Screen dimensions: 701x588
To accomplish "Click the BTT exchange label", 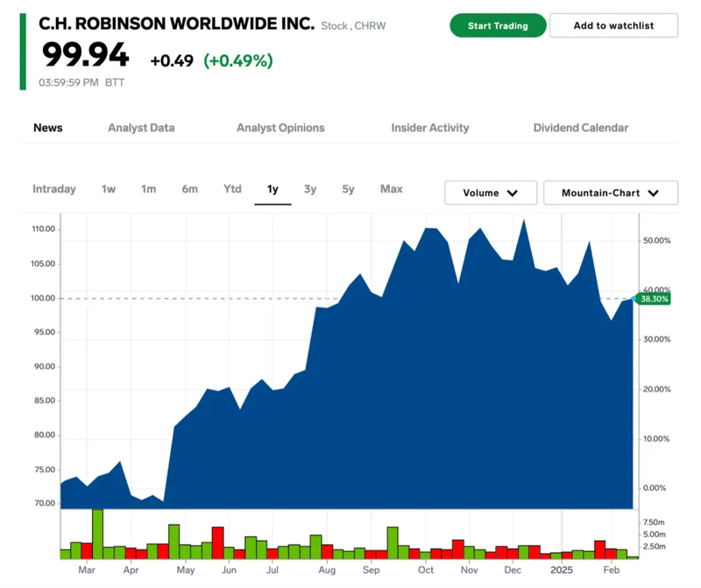I will pyautogui.click(x=115, y=82).
